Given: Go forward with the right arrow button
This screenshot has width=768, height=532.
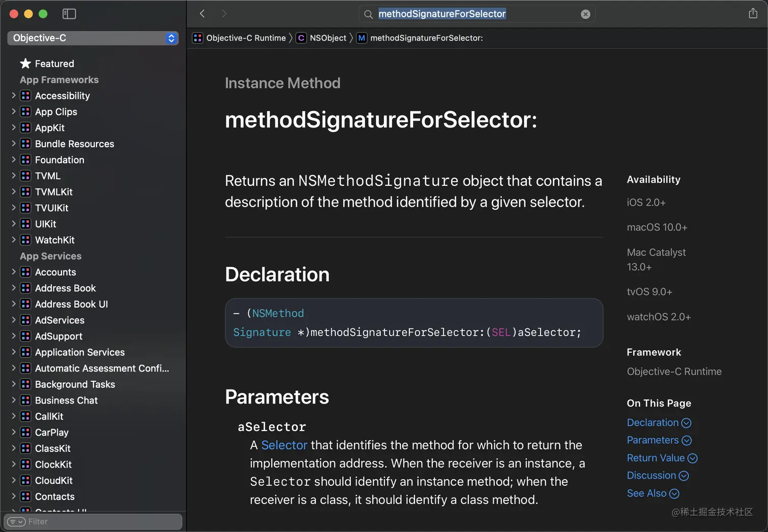Looking at the screenshot, I should (224, 14).
